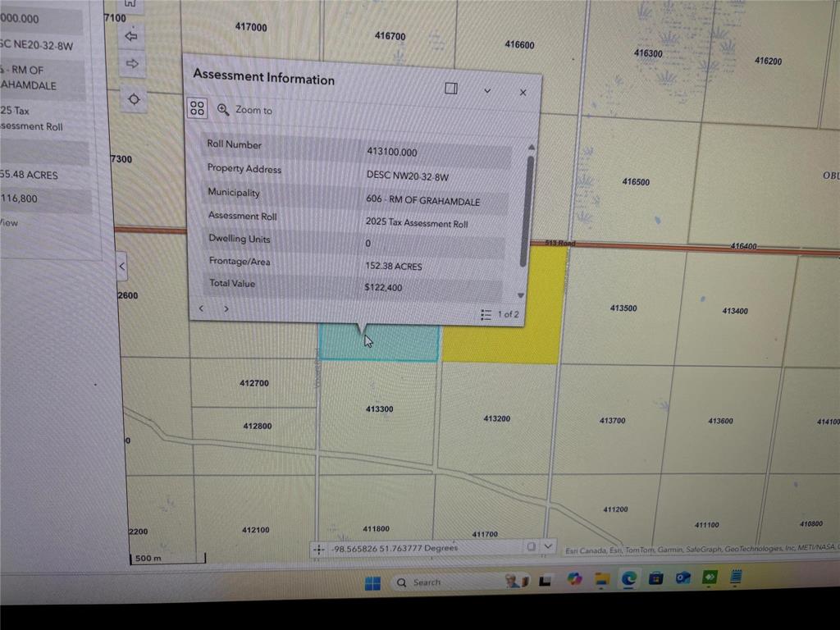Viewport: 840px width, 630px height.
Task: Click the crosshair coordinate capture icon
Action: (x=320, y=548)
